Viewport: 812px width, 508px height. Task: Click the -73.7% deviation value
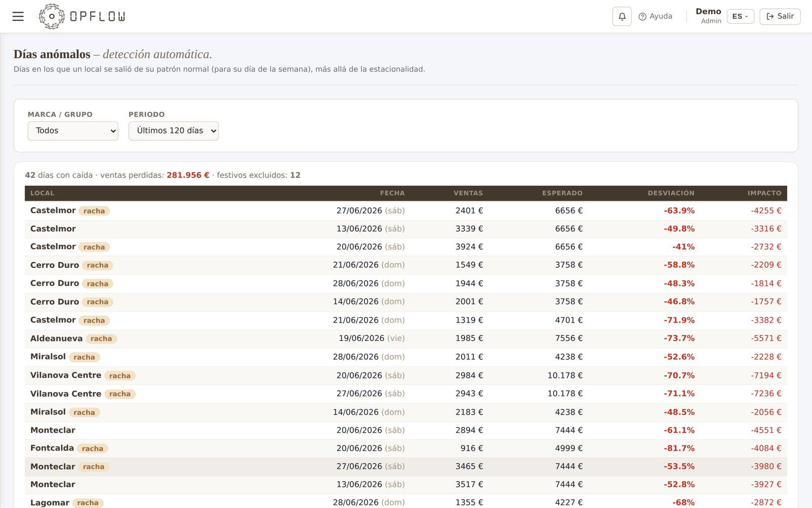pos(679,338)
